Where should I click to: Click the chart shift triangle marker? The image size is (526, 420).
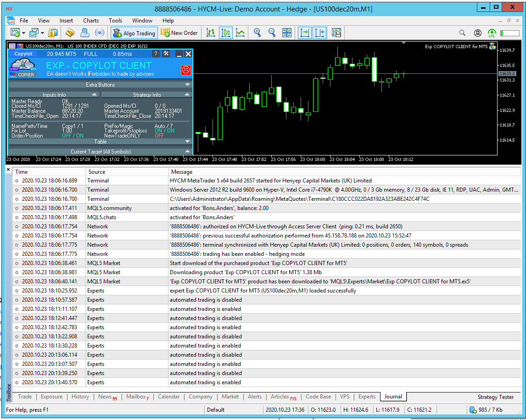pos(404,43)
